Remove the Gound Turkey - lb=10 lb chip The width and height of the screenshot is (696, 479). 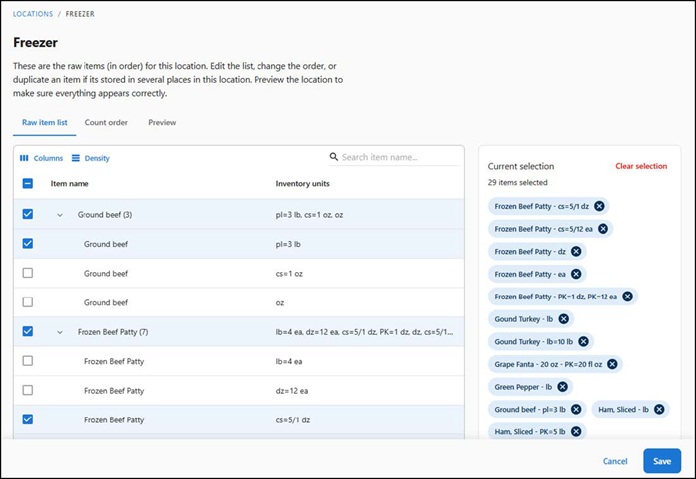(582, 342)
